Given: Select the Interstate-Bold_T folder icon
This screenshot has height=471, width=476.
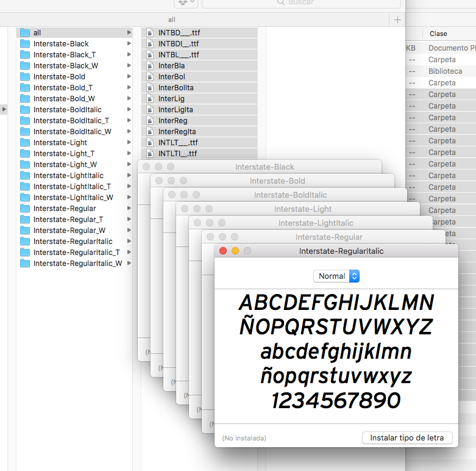Looking at the screenshot, I should coord(25,87).
